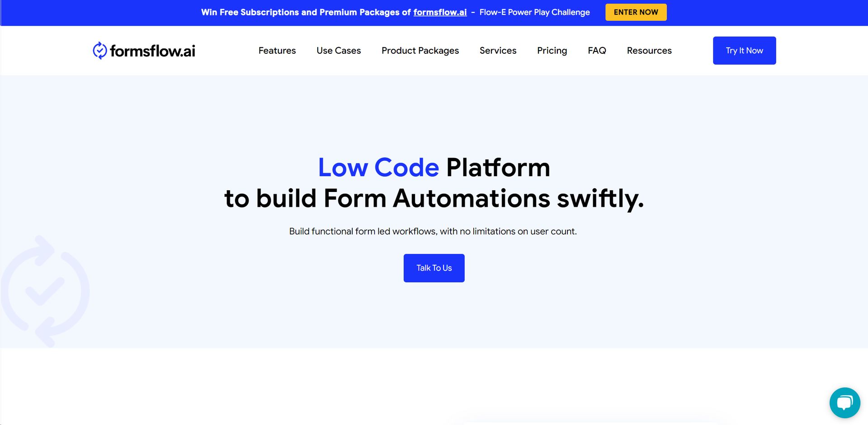
Task: Click the checkmark logo beside the brand name
Action: pos(99,51)
